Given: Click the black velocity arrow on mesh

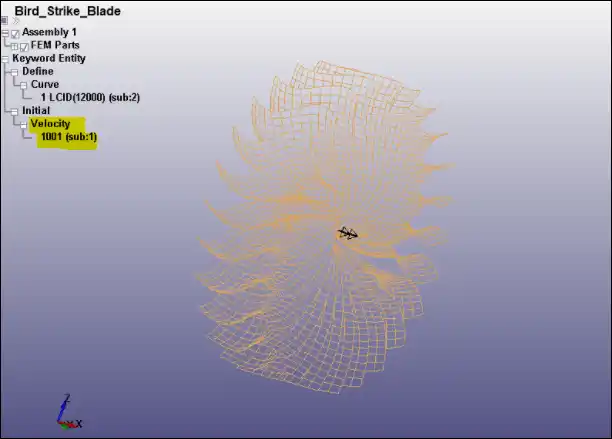Looking at the screenshot, I should (347, 233).
